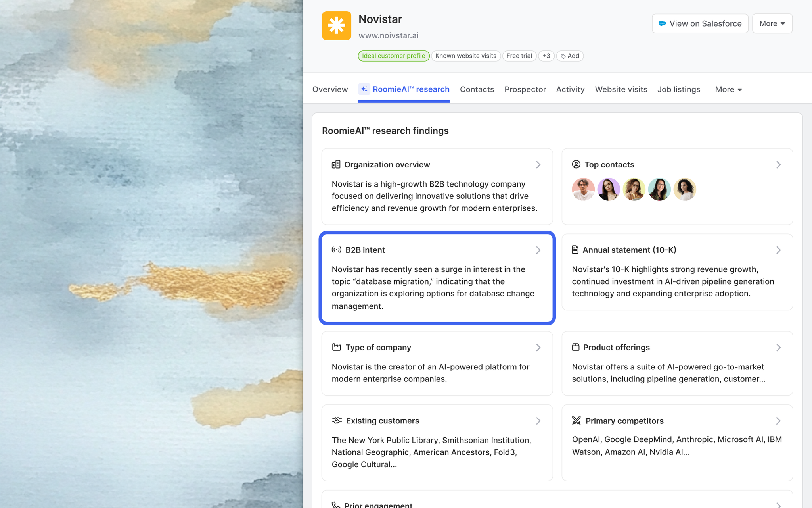Viewport: 812px width, 508px height.
Task: Click the Organization overview building icon
Action: (x=336, y=164)
